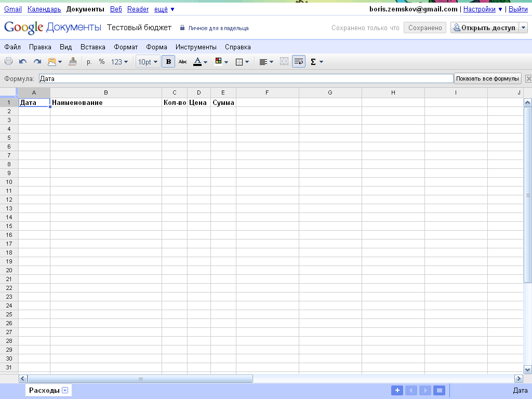The height and width of the screenshot is (399, 532).
Task: Expand the 123 number format dropdown
Action: [x=119, y=62]
